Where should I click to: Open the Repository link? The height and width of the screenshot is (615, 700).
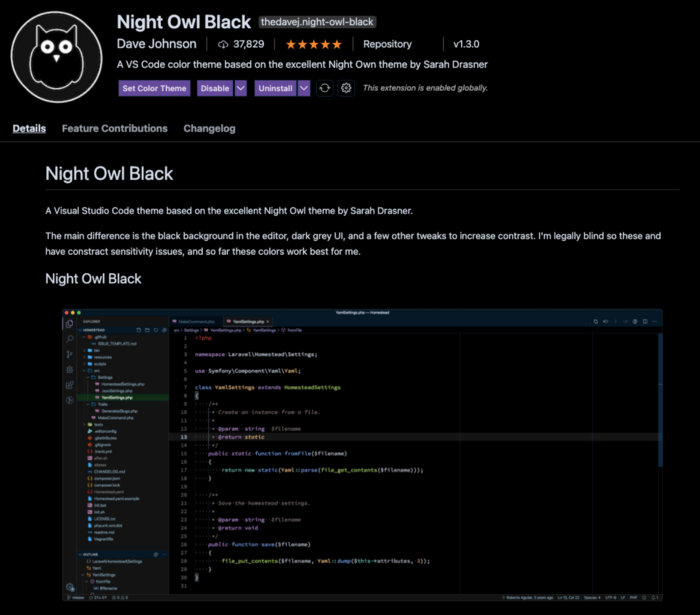[387, 44]
